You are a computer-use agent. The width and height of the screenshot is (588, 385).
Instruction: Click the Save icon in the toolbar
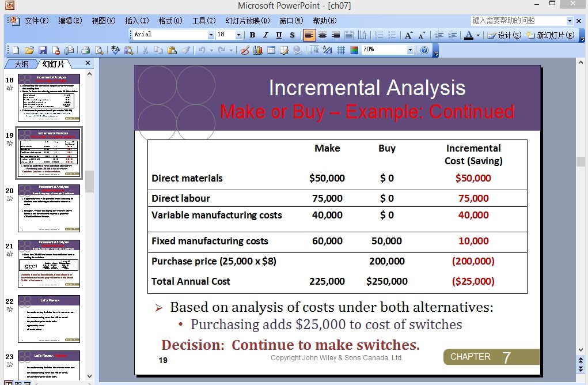pos(43,50)
